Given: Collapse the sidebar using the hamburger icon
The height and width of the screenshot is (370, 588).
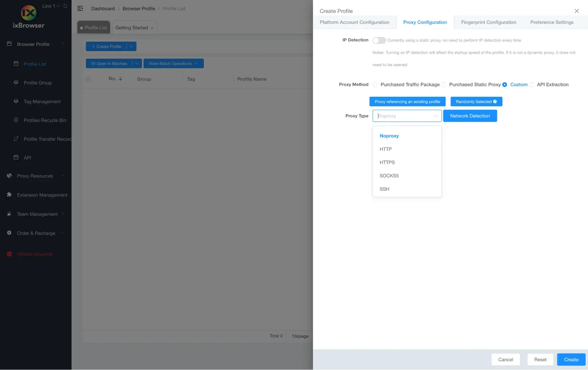Looking at the screenshot, I should 80,8.
